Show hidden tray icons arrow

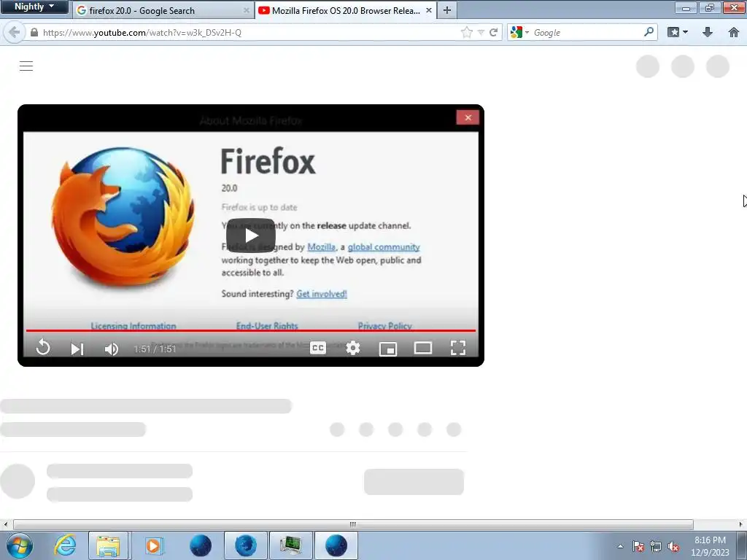coord(620,546)
